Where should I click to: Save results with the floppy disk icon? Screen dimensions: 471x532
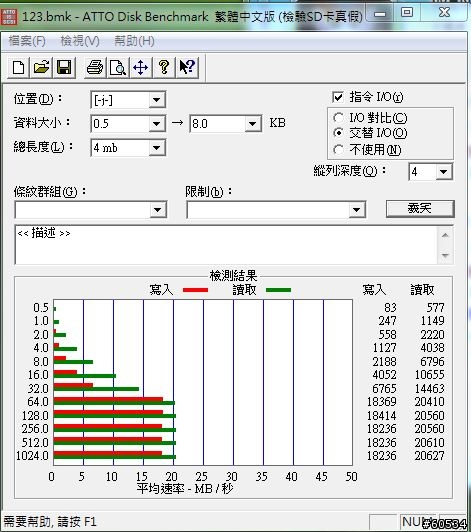click(x=64, y=67)
